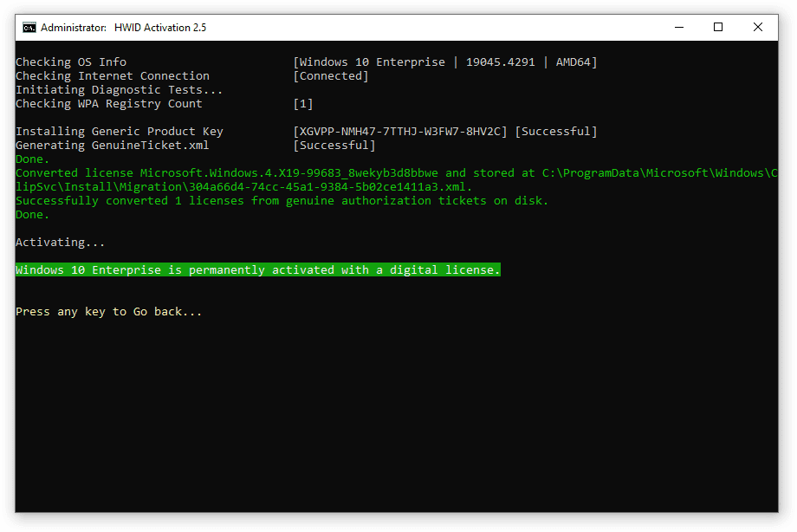797x532 pixels.
Task: Click the "Activating..." line
Action: 60,243
